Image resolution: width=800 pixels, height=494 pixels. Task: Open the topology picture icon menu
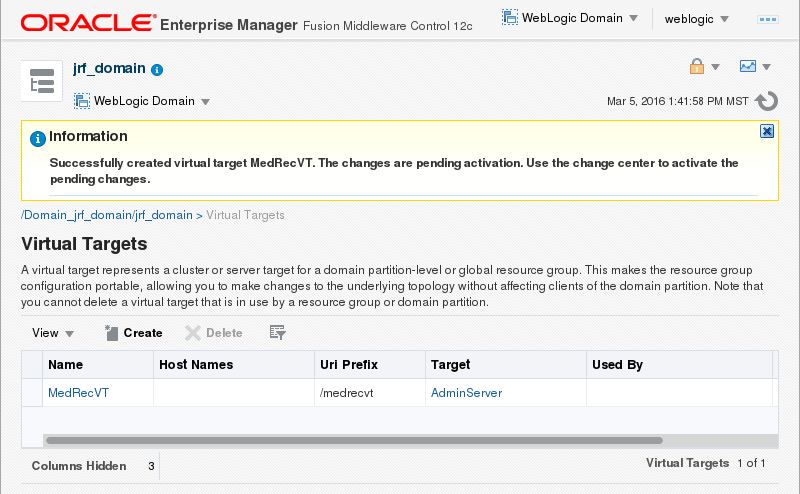coord(755,67)
